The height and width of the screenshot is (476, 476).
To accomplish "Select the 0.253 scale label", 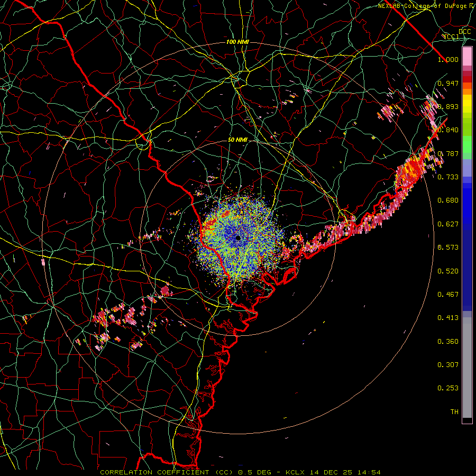I will 448,388.
